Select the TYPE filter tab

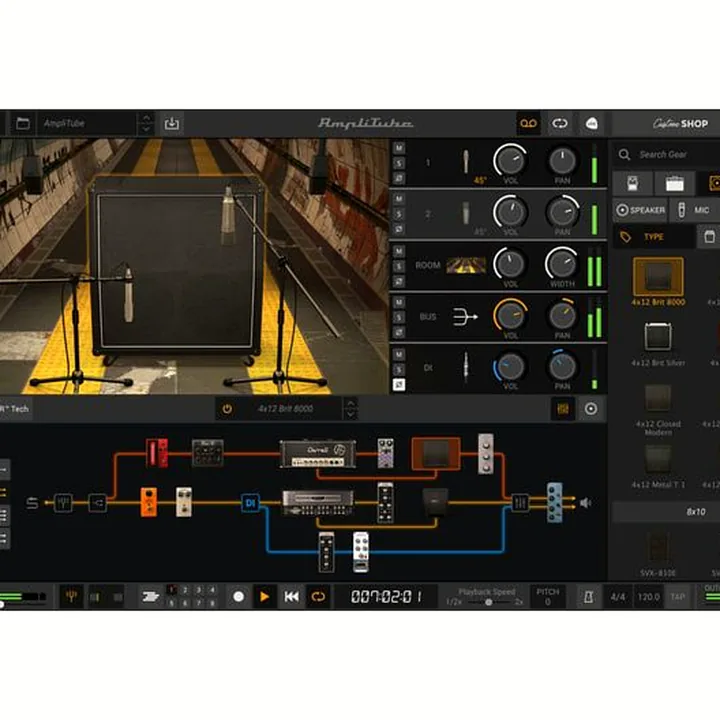[654, 237]
